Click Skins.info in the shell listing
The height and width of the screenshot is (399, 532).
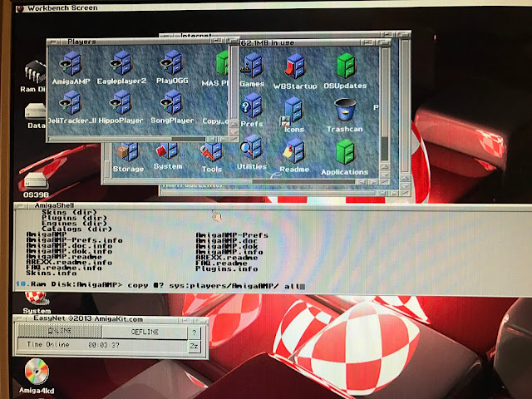point(52,273)
